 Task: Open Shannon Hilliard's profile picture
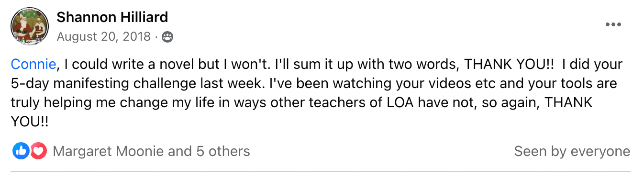click(30, 27)
